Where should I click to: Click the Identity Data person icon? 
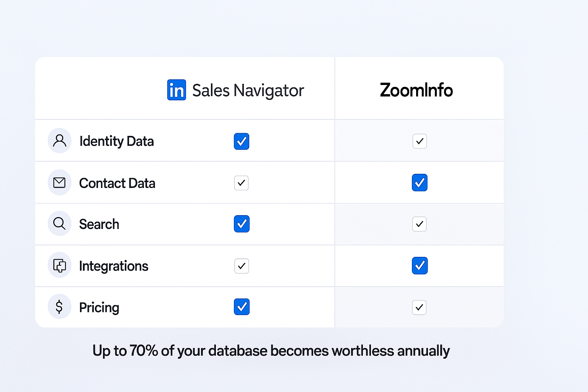click(x=59, y=140)
